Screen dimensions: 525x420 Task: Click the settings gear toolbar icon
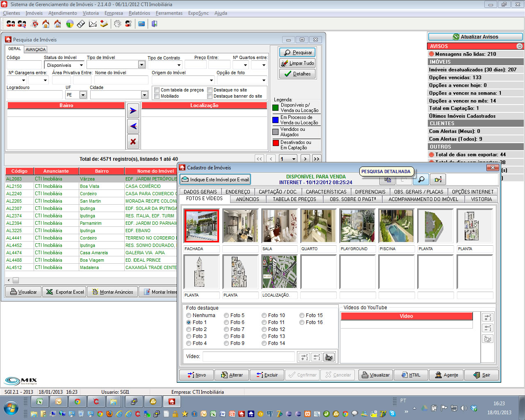[x=118, y=24]
